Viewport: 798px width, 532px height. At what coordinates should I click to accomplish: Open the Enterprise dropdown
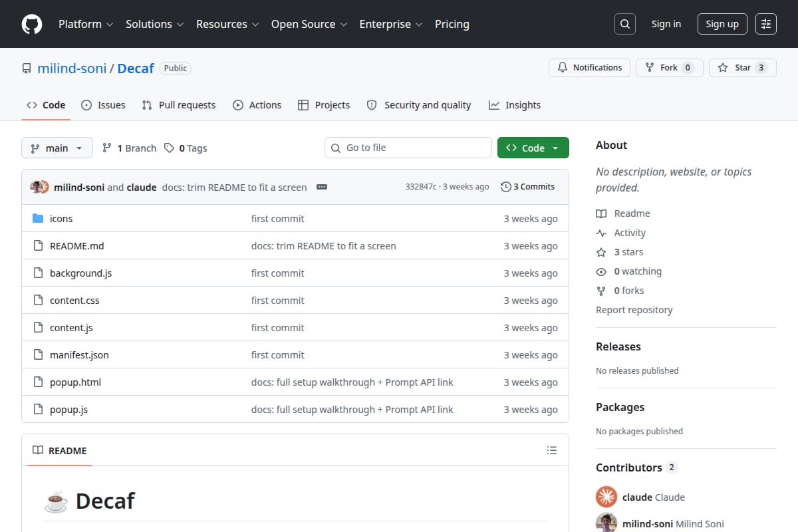pos(391,24)
